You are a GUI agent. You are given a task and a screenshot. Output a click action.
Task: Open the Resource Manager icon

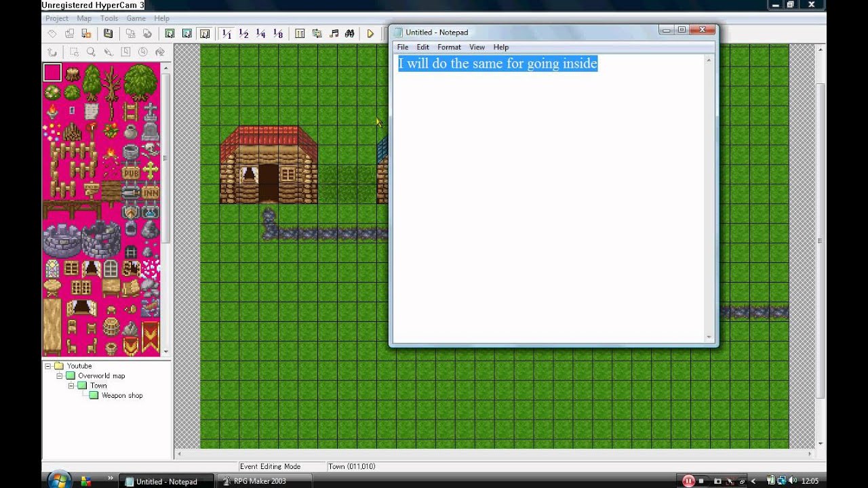317,33
